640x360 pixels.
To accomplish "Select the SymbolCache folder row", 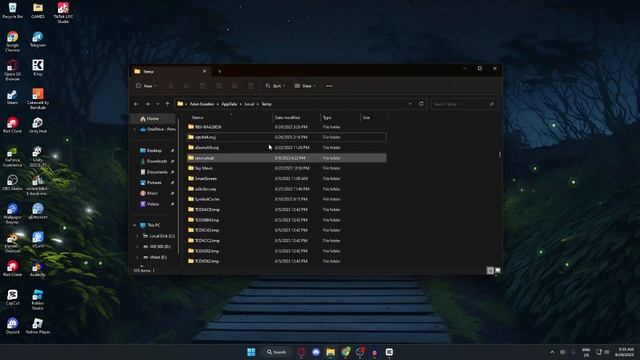I will (x=287, y=199).
